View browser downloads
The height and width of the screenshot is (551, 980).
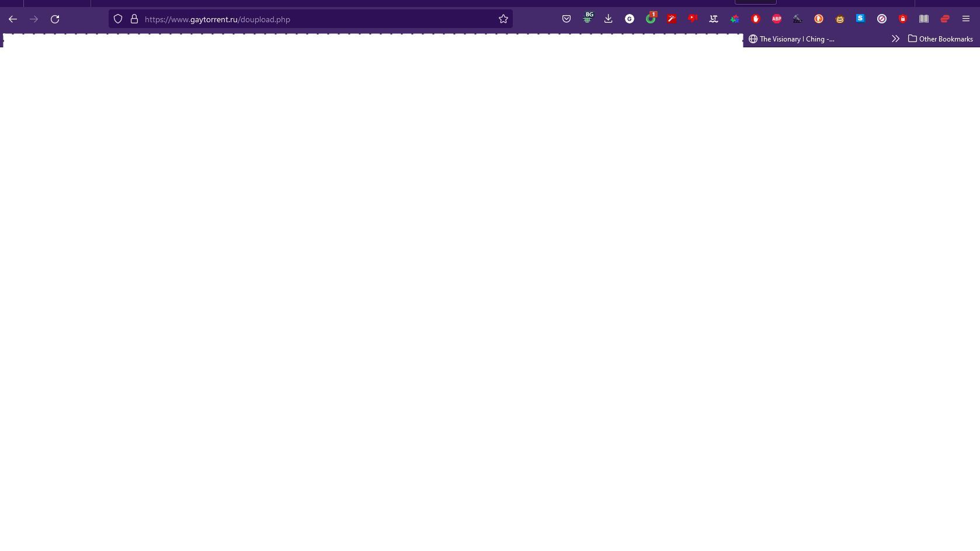608,19
